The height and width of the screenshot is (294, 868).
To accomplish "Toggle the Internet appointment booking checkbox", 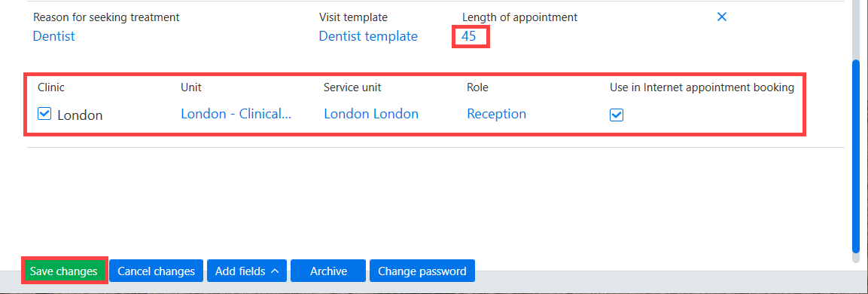I will (616, 115).
